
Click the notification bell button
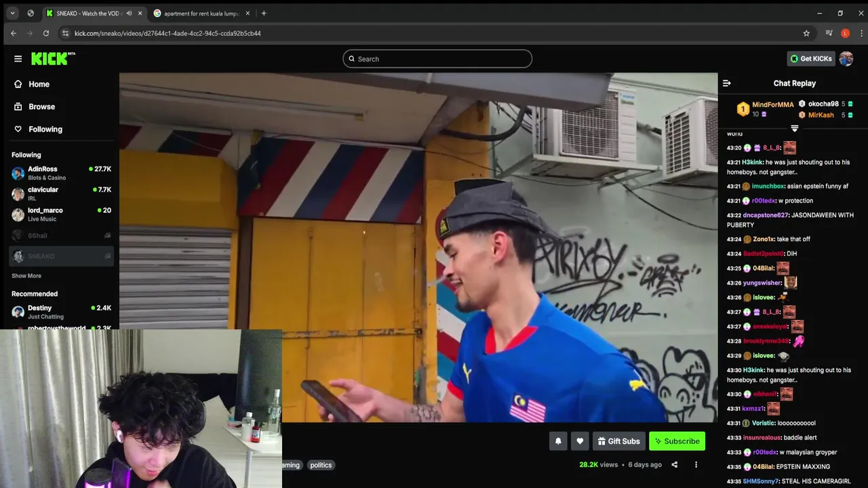tap(558, 441)
